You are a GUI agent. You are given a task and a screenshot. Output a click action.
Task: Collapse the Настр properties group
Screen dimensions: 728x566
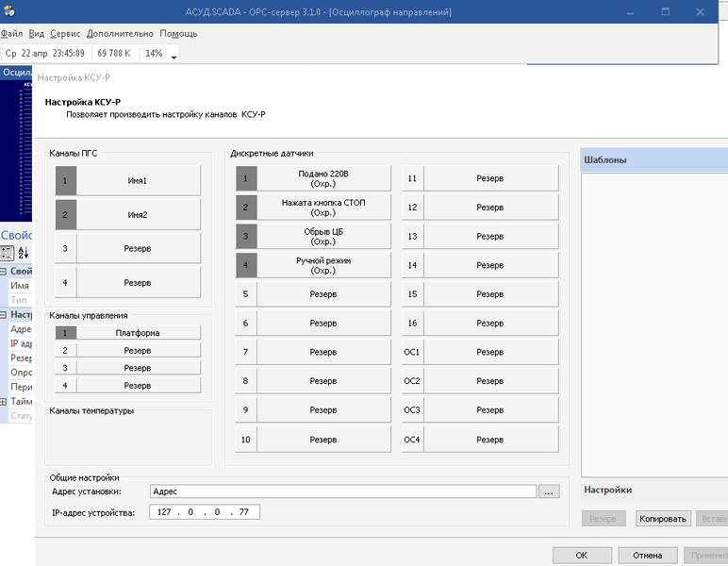[3, 315]
